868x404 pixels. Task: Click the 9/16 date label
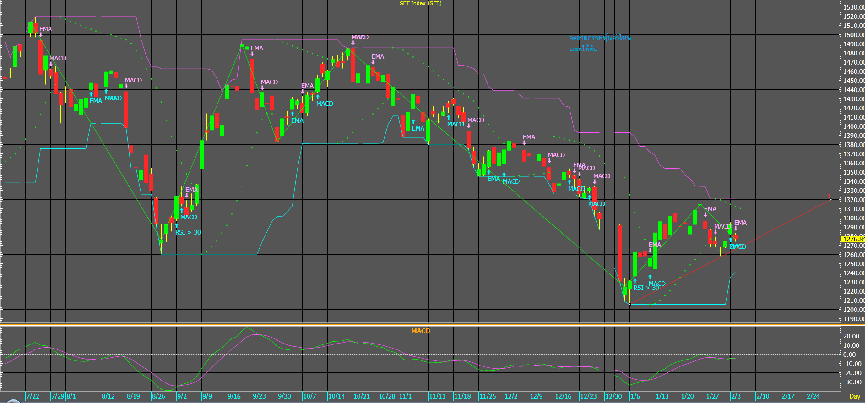tap(234, 396)
